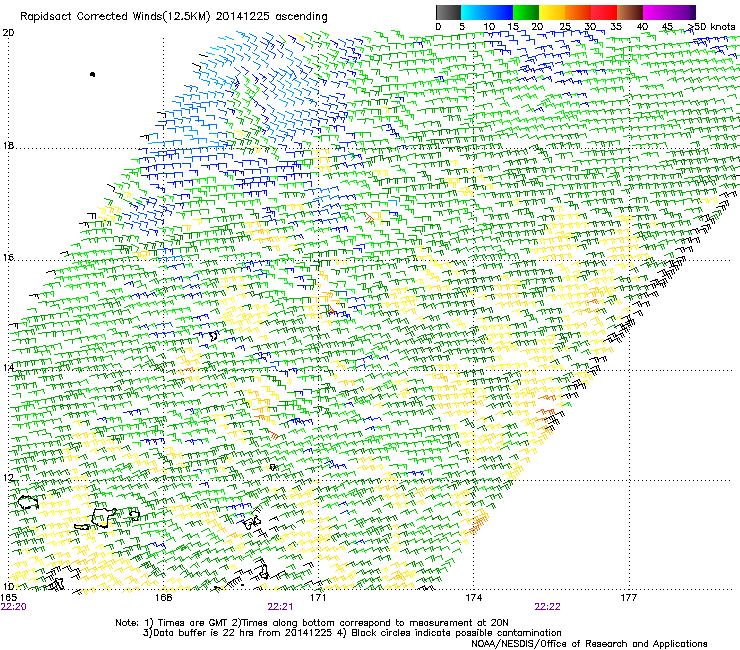Click the longitude label '177'

click(628, 598)
